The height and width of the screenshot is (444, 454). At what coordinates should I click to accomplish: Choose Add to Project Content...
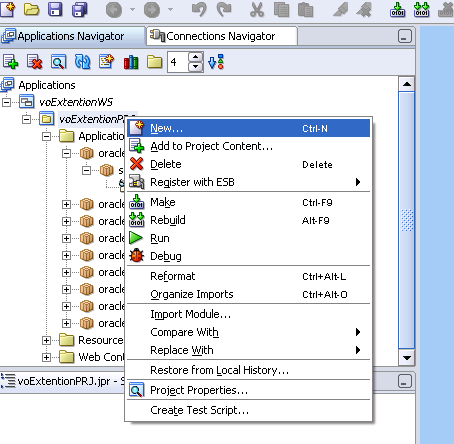point(249,146)
